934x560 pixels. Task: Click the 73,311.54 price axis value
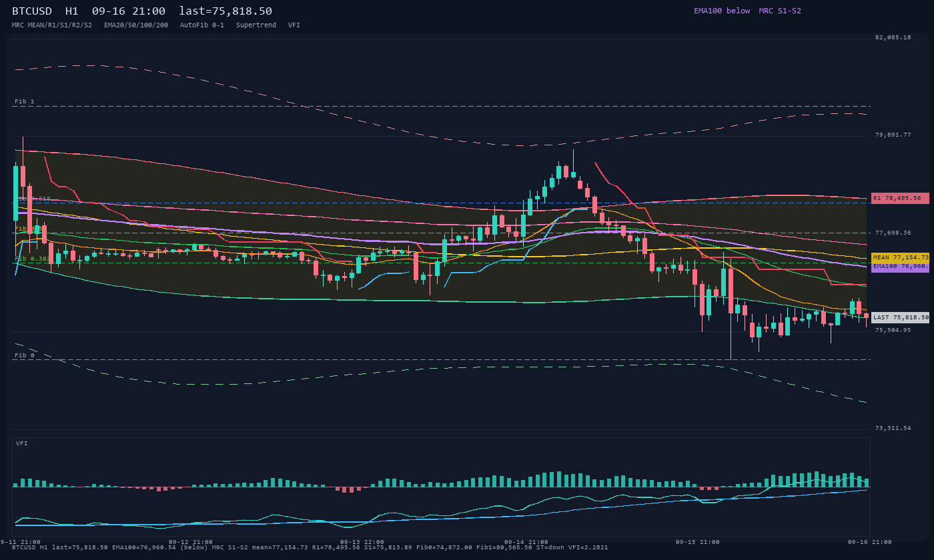tap(893, 428)
